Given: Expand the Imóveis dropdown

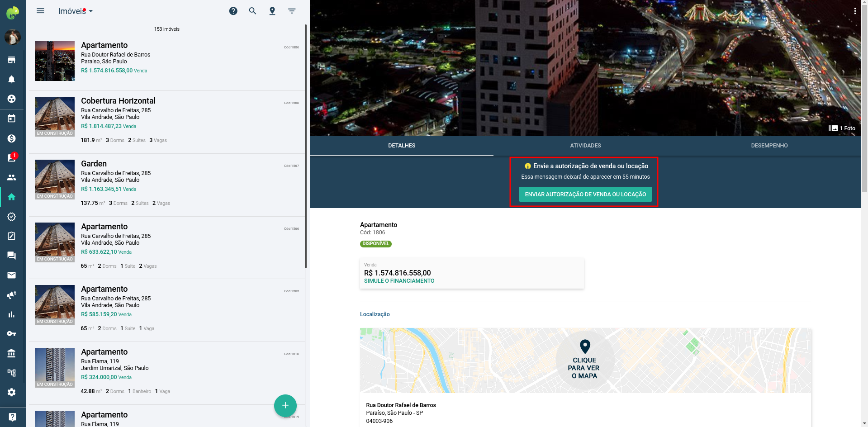Looking at the screenshot, I should coord(76,11).
